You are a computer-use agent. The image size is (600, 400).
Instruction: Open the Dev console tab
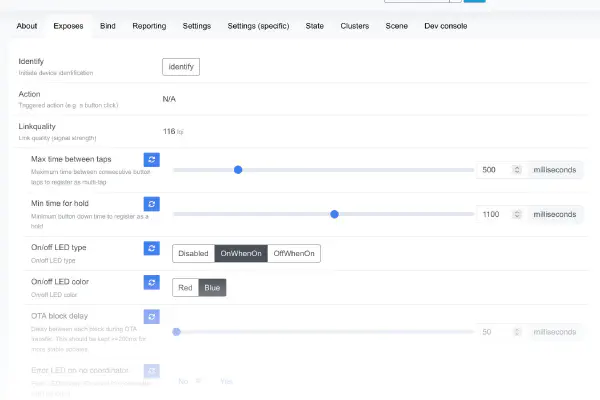[447, 25]
